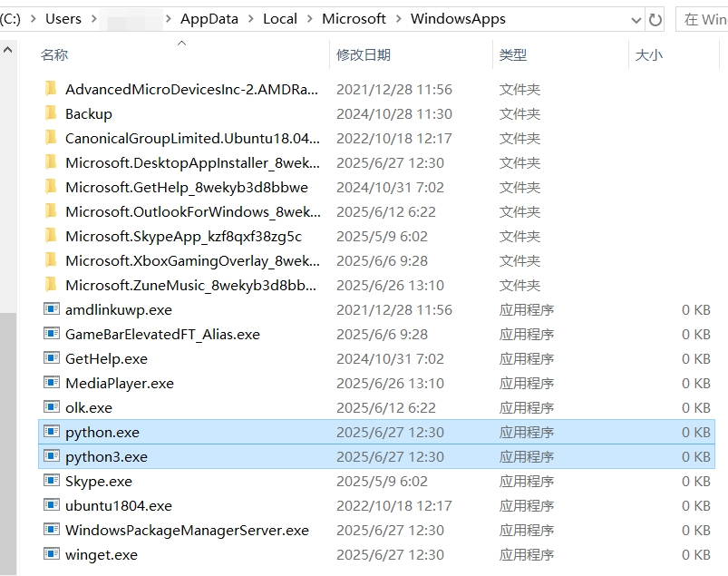Navigate to Microsoft in the breadcrumb
The height and width of the screenshot is (576, 728).
click(x=354, y=19)
